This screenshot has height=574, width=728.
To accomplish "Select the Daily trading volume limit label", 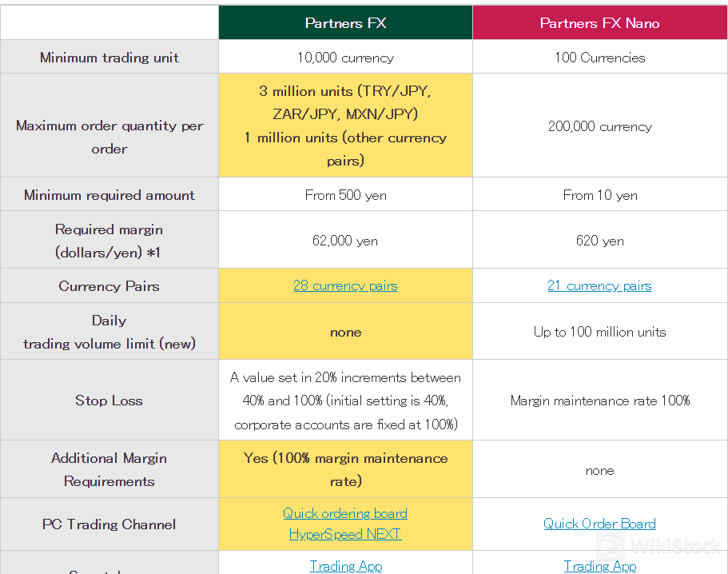I will pos(109,331).
